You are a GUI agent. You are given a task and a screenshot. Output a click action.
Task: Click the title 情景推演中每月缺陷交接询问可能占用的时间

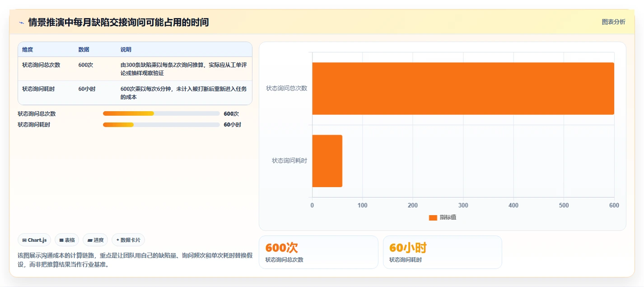tap(118, 22)
